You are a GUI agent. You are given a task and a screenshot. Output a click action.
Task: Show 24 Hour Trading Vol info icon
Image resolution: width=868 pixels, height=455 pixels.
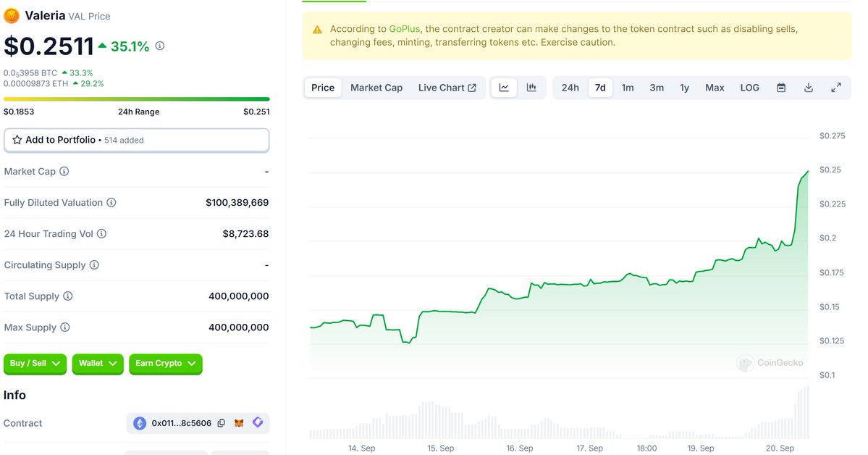click(101, 234)
